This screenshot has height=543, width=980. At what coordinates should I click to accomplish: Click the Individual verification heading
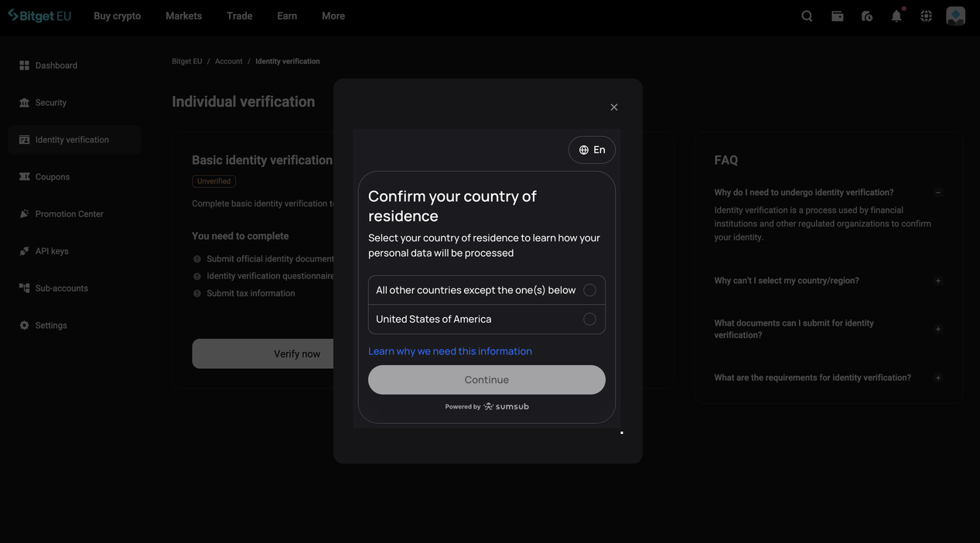pos(243,101)
